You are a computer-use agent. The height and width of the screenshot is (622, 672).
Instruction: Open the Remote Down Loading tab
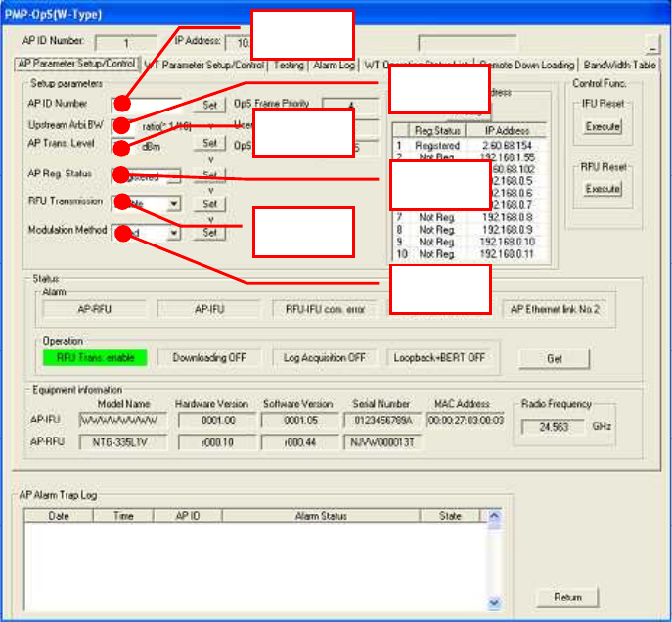click(x=526, y=66)
